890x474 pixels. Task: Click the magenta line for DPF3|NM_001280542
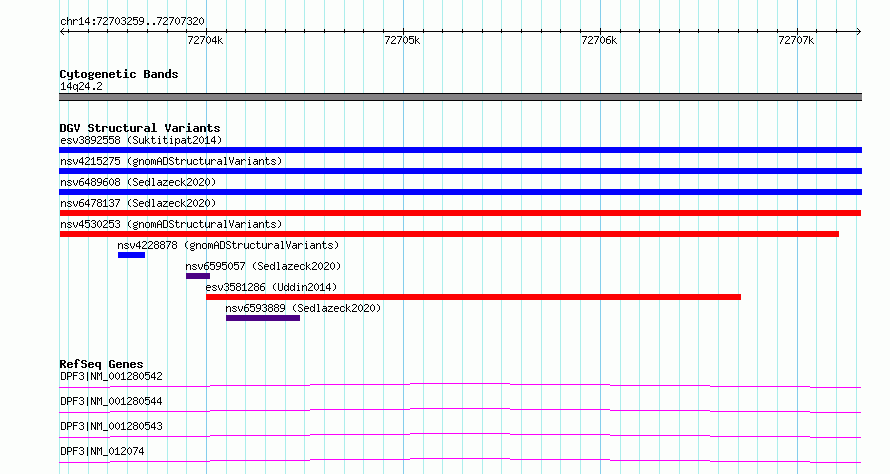click(460, 386)
